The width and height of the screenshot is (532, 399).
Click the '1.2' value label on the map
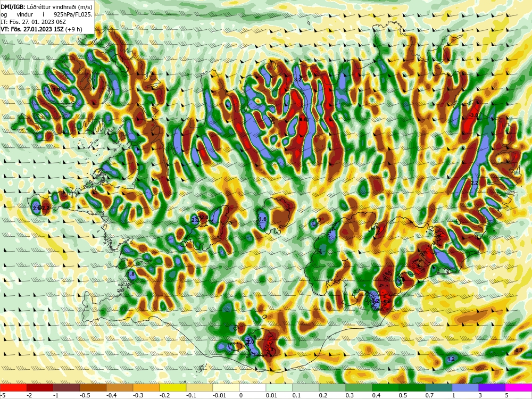tap(451, 359)
